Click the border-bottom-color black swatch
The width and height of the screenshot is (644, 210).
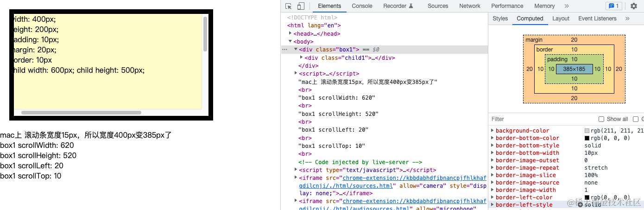pos(587,138)
